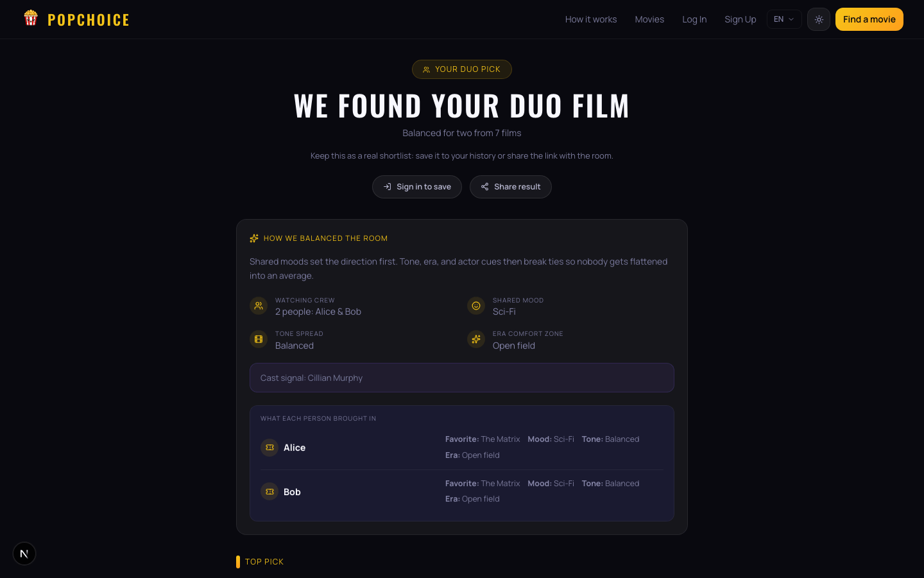Click the sentence starting 'Keep this as a real shortlist'
Viewport: 924px width, 578px height.
(462, 156)
